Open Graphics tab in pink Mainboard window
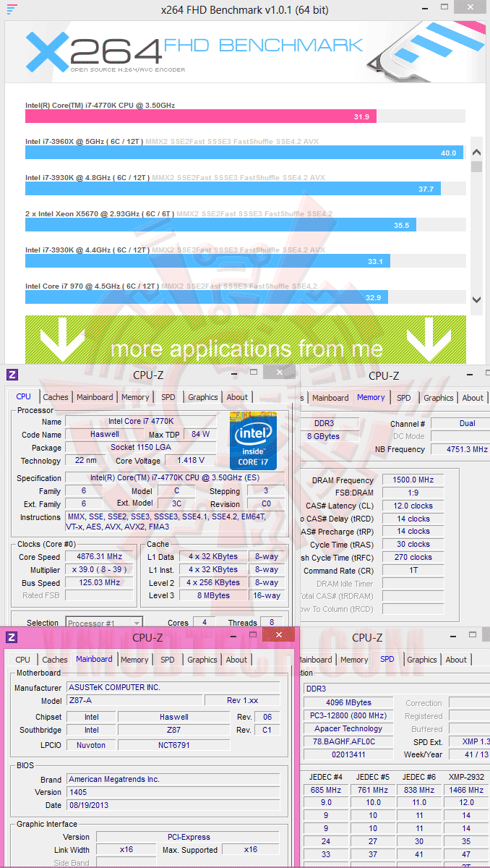Screen dimensions: 490x868 202,660
